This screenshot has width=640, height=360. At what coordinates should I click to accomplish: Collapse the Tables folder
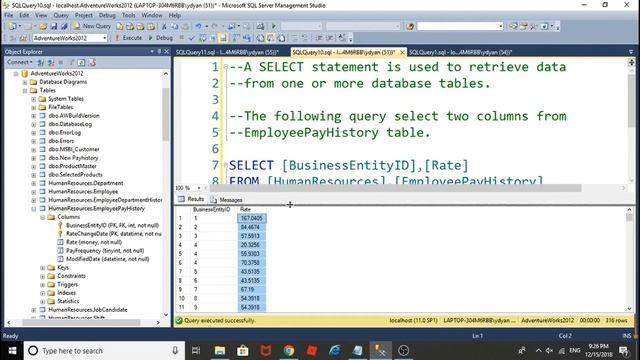pos(25,91)
